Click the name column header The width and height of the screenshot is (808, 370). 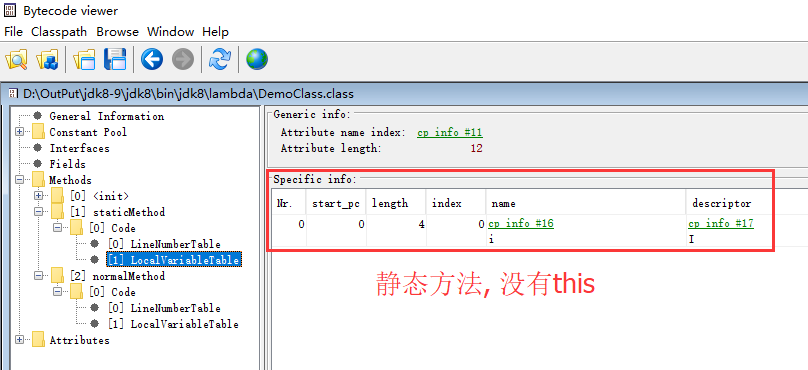pyautogui.click(x=586, y=204)
